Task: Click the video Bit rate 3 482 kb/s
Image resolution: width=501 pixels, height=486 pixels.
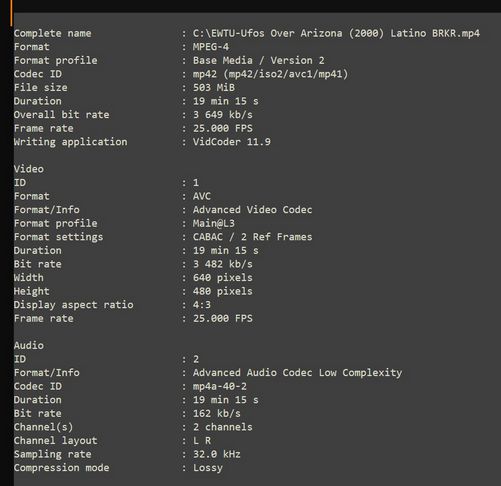Action: tap(223, 264)
